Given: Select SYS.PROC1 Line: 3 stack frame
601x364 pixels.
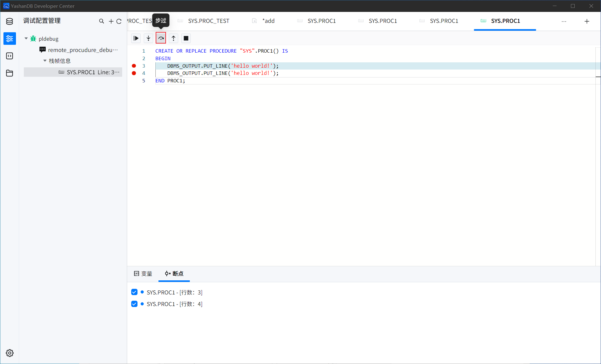Looking at the screenshot, I should coord(73,72).
